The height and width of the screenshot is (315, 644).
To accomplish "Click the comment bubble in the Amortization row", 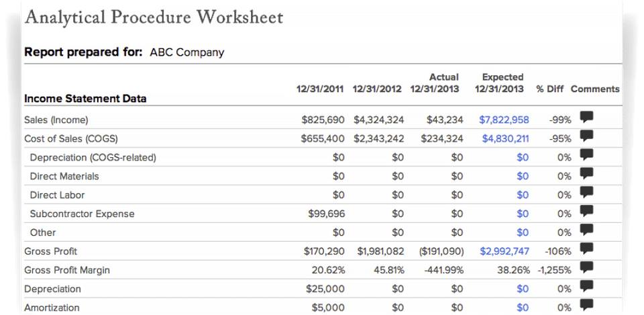I will [586, 305].
